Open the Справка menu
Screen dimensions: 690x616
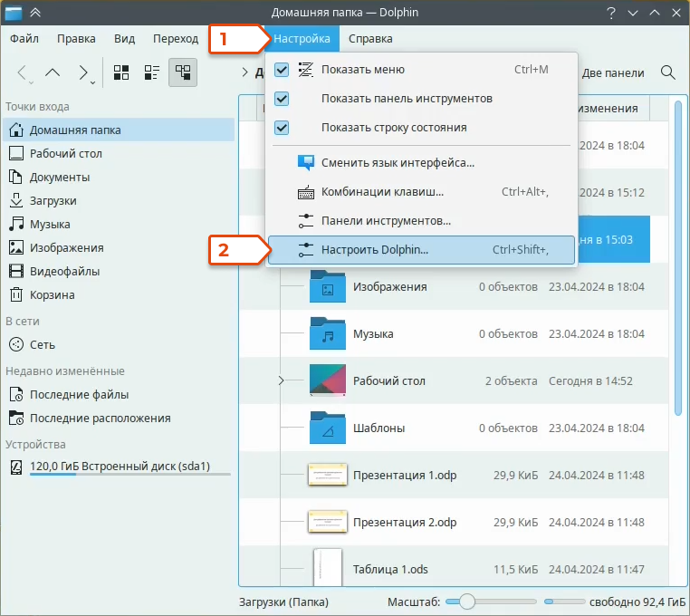click(x=370, y=39)
